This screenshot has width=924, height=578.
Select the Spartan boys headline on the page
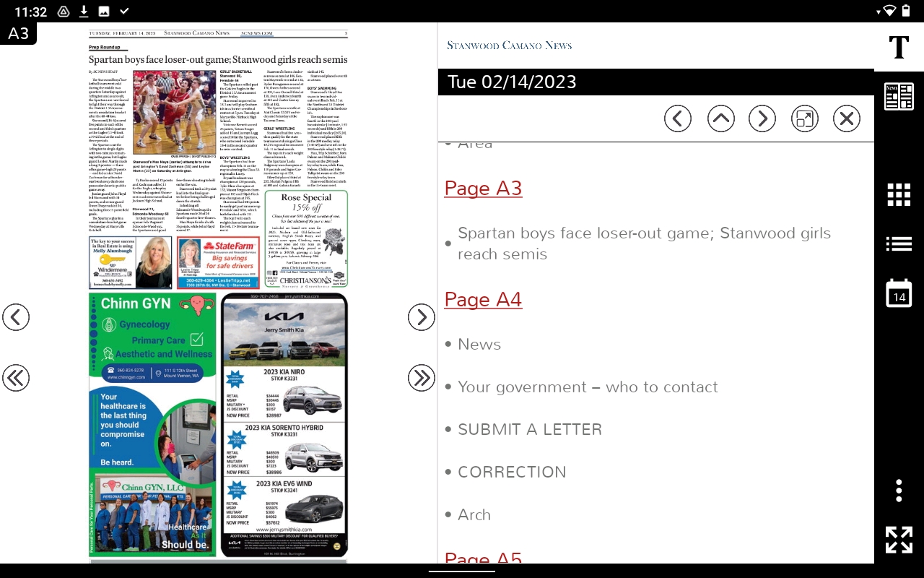coord(218,60)
